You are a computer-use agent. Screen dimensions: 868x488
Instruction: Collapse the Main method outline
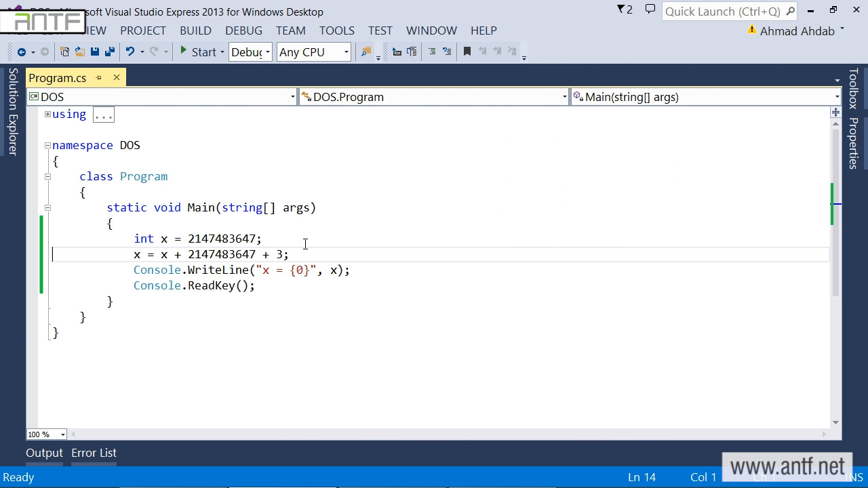[47, 207]
